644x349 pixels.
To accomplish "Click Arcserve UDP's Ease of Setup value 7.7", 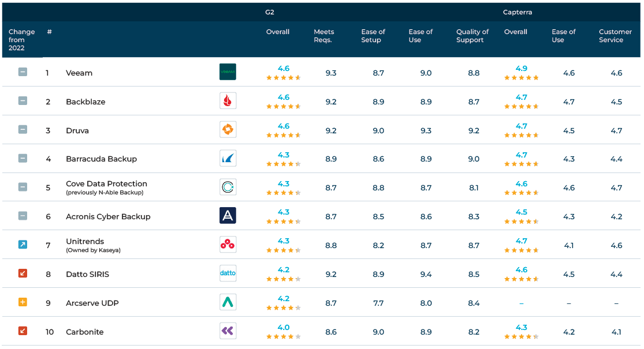I will pyautogui.click(x=378, y=303).
